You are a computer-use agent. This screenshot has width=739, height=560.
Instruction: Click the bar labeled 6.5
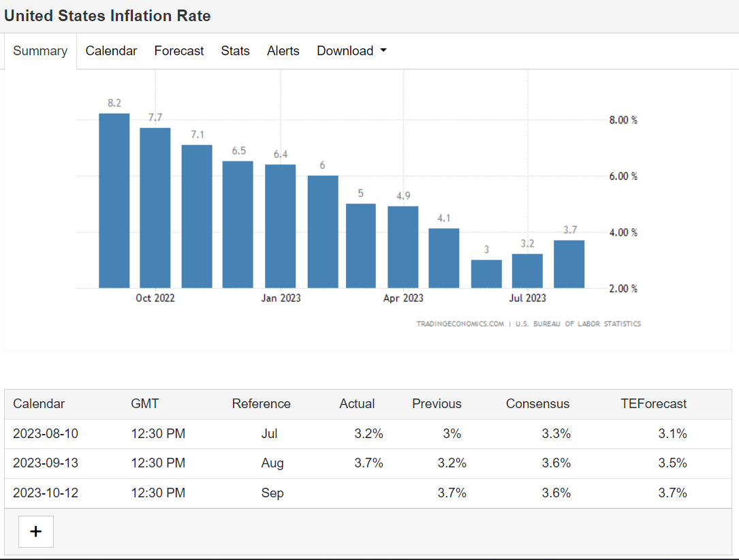[238, 225]
